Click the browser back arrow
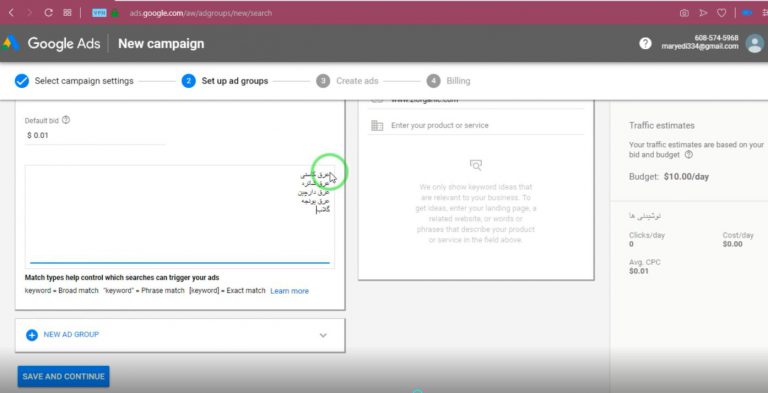Image resolution: width=768 pixels, height=393 pixels. tap(11, 13)
